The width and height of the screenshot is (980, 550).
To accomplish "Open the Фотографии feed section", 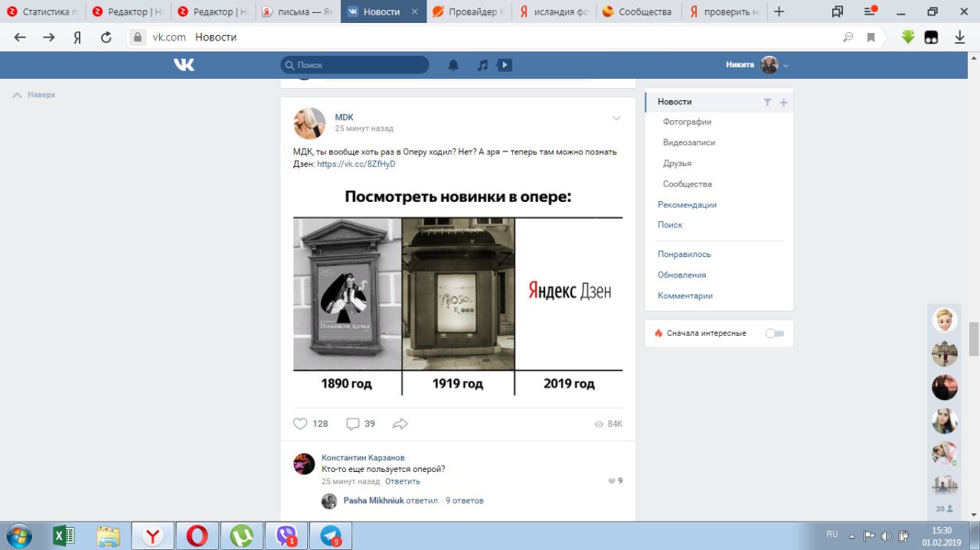I will [x=687, y=122].
